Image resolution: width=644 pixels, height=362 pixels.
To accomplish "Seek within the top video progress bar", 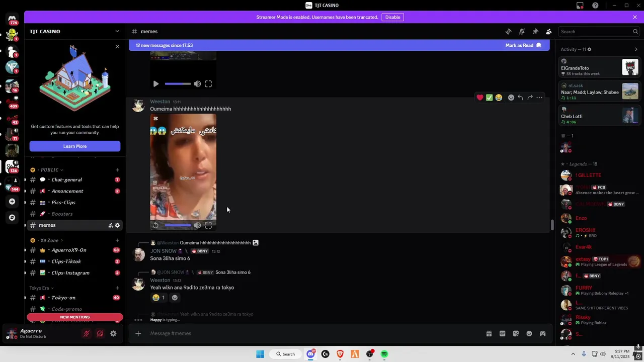I will (x=178, y=84).
